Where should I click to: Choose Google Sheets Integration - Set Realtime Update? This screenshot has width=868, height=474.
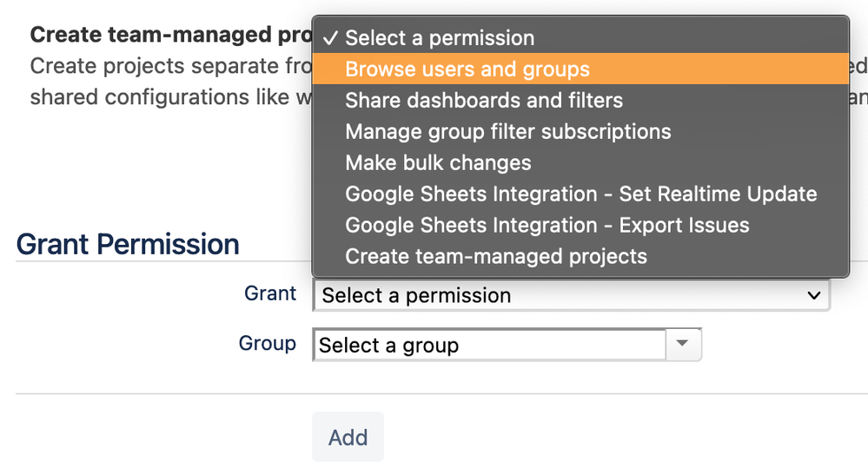point(580,194)
